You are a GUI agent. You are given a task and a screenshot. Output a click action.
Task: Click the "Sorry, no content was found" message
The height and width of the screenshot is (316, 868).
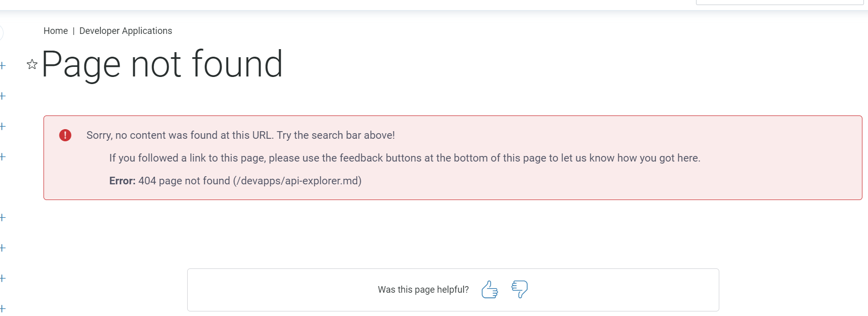(240, 135)
